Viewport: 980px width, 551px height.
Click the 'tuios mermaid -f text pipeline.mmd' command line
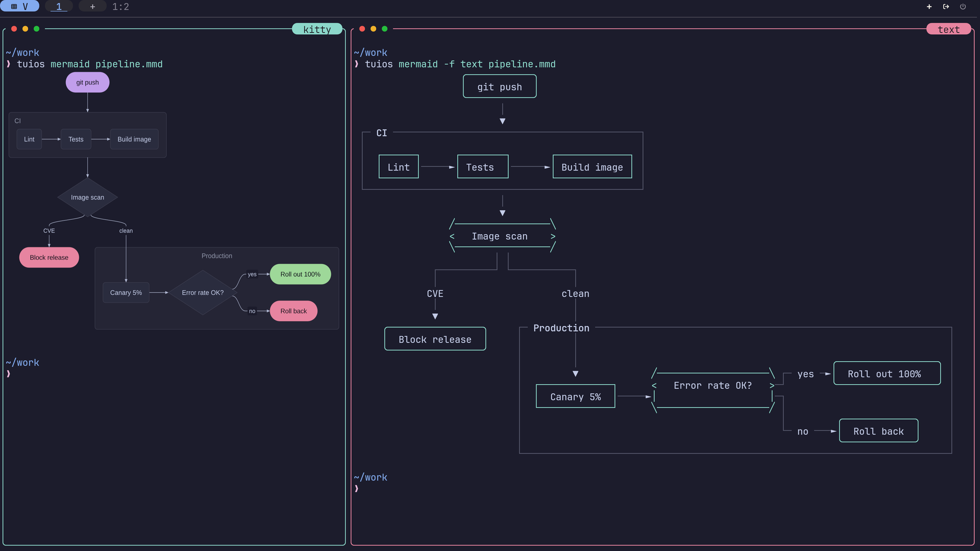pos(460,64)
